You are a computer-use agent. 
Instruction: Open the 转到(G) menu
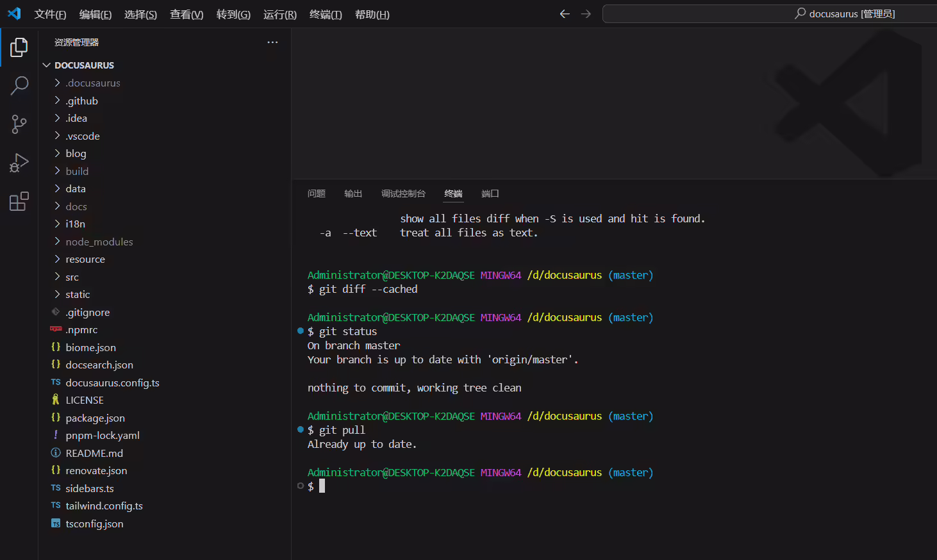point(233,14)
